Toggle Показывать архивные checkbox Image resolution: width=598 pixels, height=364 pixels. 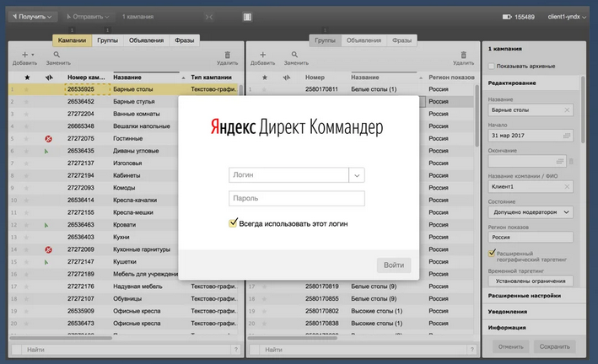tap(491, 66)
